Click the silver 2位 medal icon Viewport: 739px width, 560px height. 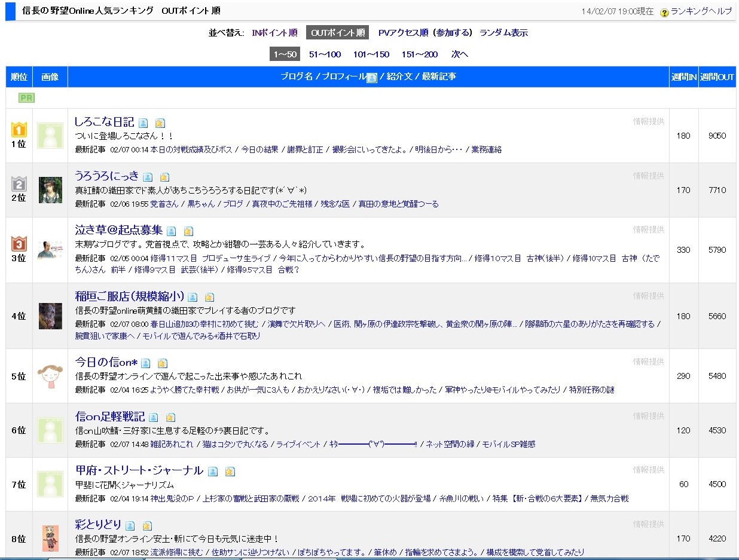(x=19, y=183)
